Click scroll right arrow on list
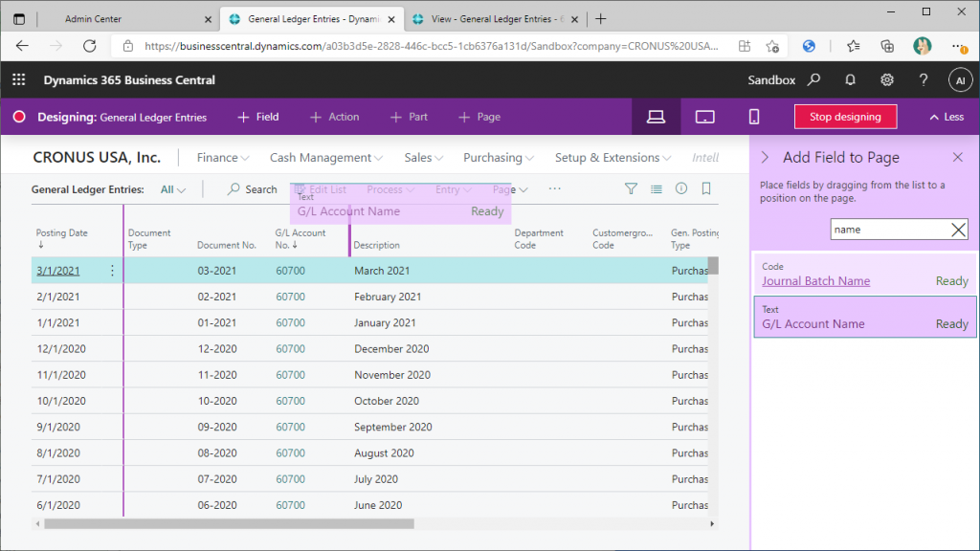Screen dimensions: 980x551 712,524
